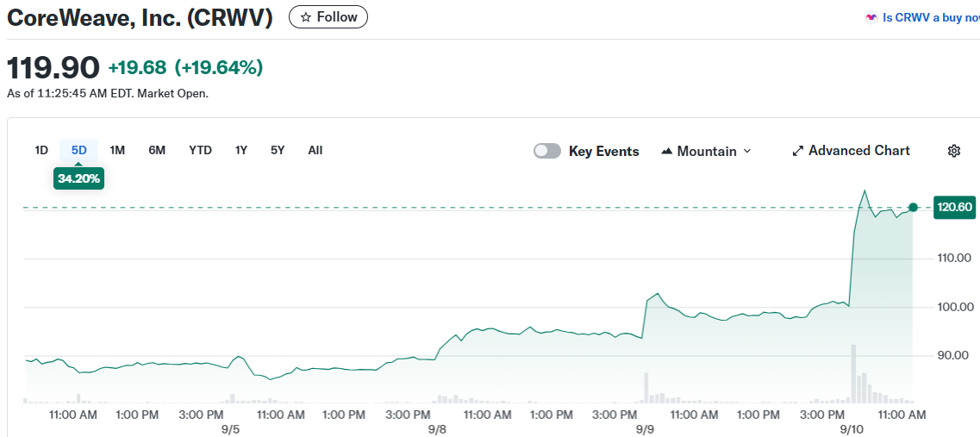Click the star icon in Follow button

coord(306,17)
